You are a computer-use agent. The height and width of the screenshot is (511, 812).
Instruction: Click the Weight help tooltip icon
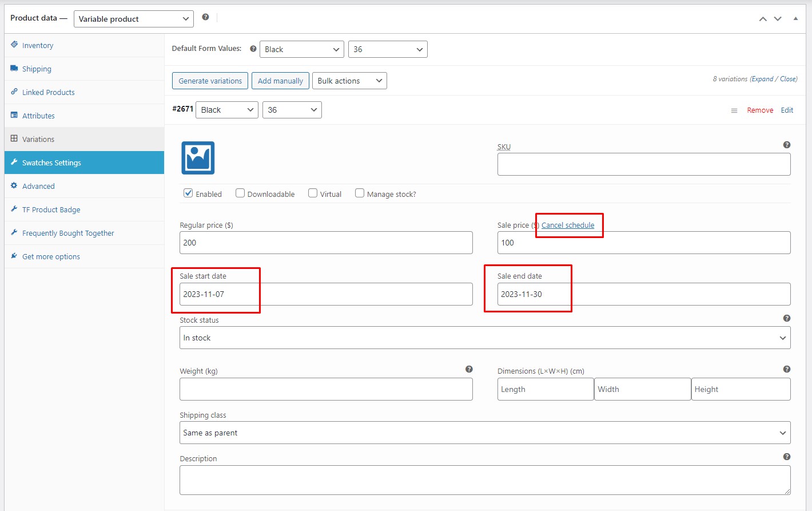(x=469, y=369)
